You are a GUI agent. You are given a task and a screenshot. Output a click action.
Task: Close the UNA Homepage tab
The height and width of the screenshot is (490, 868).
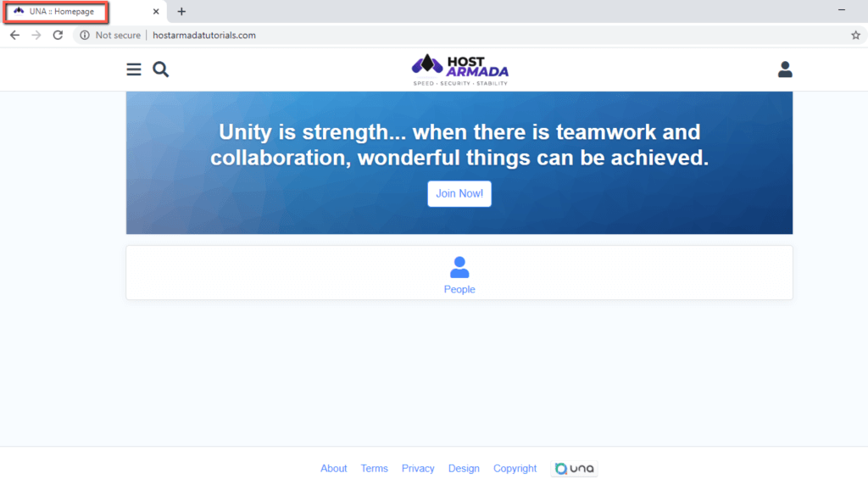[156, 11]
